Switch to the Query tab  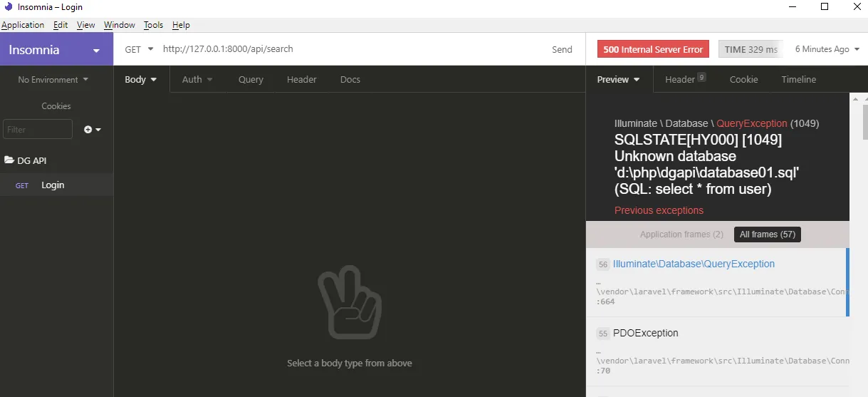(251, 80)
